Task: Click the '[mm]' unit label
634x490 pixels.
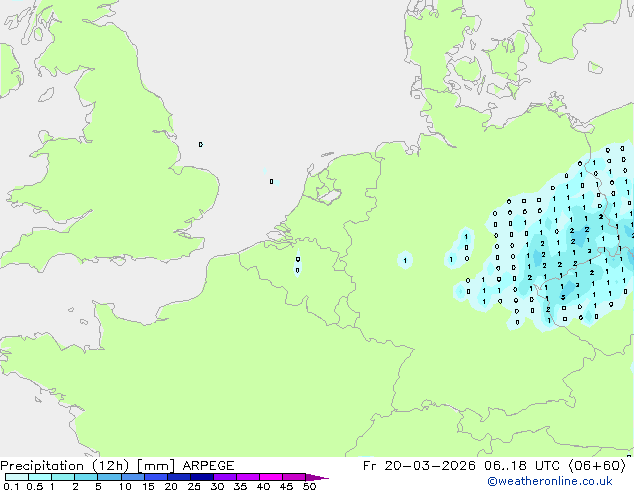Action: pos(156,466)
